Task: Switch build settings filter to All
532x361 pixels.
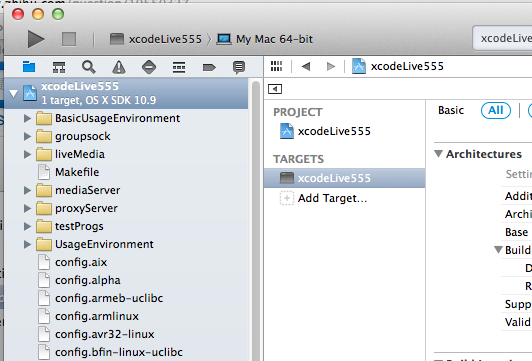Action: (x=496, y=110)
